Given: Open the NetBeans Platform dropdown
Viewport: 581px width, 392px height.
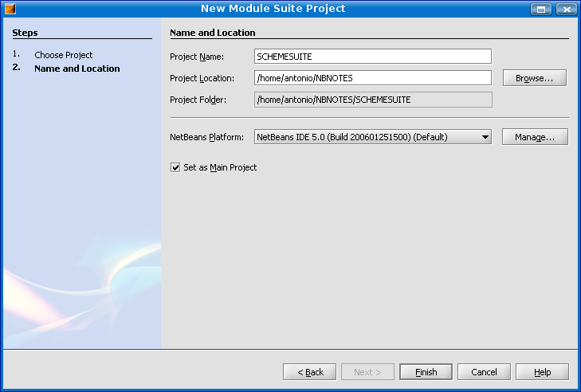Looking at the screenshot, I should [373, 137].
